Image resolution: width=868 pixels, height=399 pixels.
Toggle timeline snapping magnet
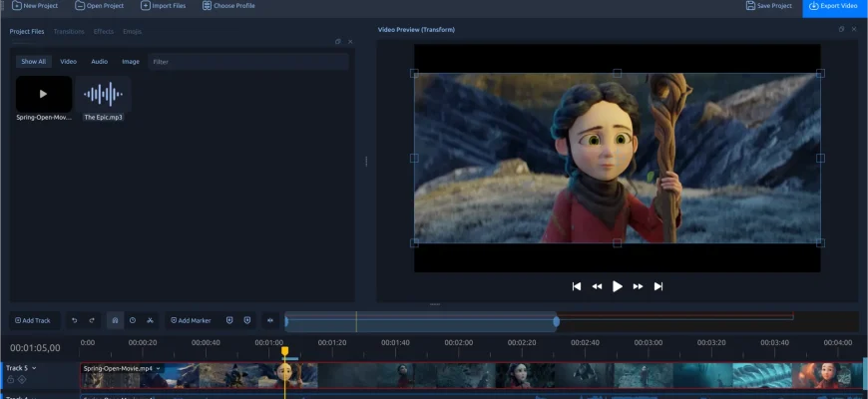tap(115, 320)
